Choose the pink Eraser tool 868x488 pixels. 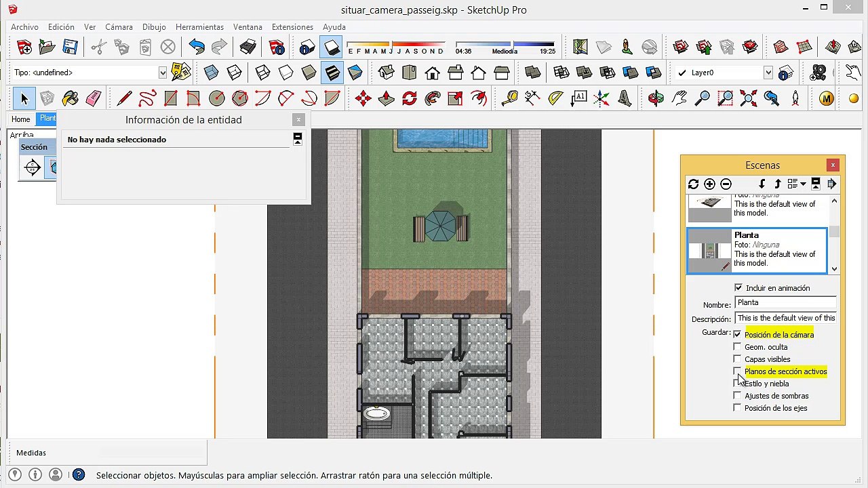click(93, 99)
